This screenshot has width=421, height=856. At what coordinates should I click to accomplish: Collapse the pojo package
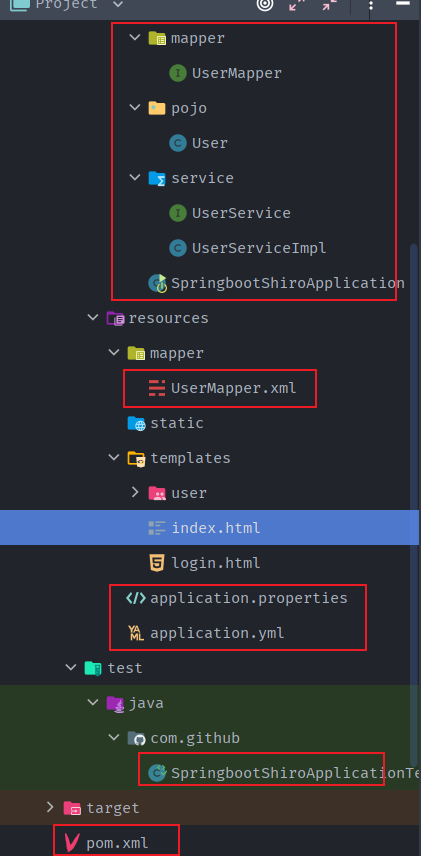135,108
